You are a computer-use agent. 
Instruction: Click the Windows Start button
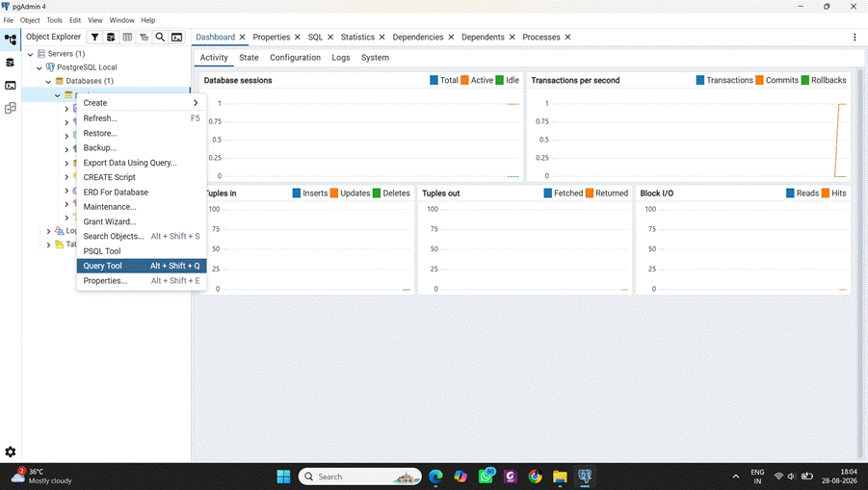(x=283, y=477)
